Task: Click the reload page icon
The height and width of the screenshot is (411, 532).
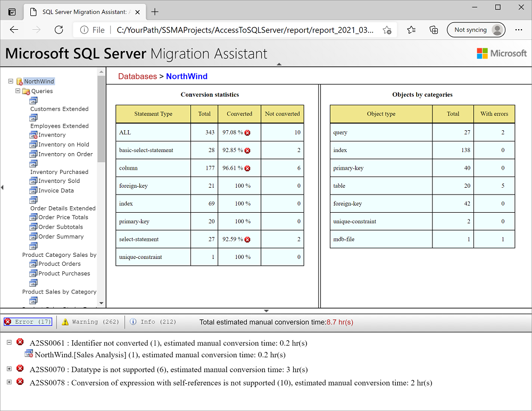Action: [x=59, y=30]
